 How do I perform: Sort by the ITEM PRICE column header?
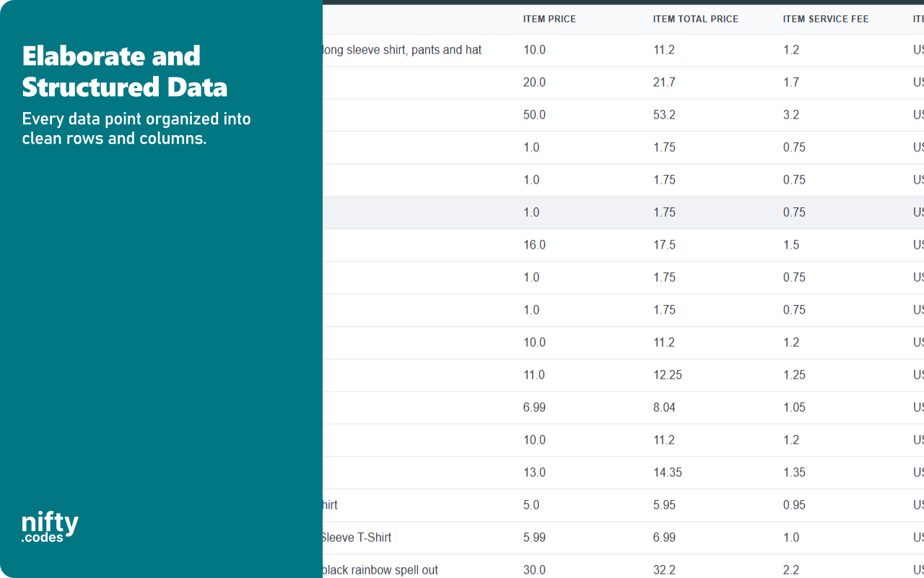[549, 19]
